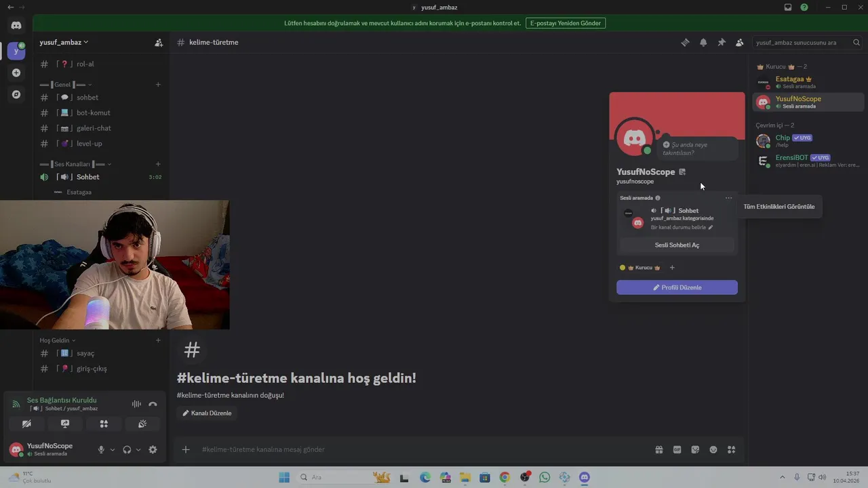Open the bot-komut channel
This screenshot has width=868, height=488.
click(x=101, y=113)
